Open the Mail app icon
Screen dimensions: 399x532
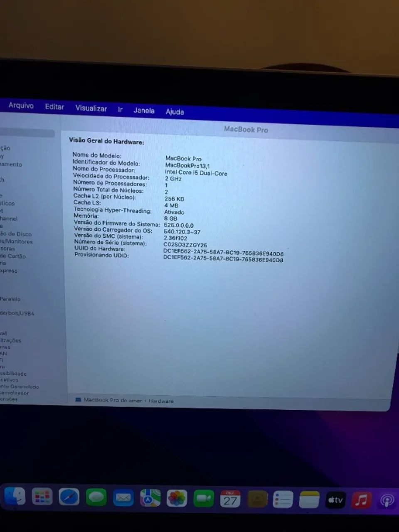point(123,498)
